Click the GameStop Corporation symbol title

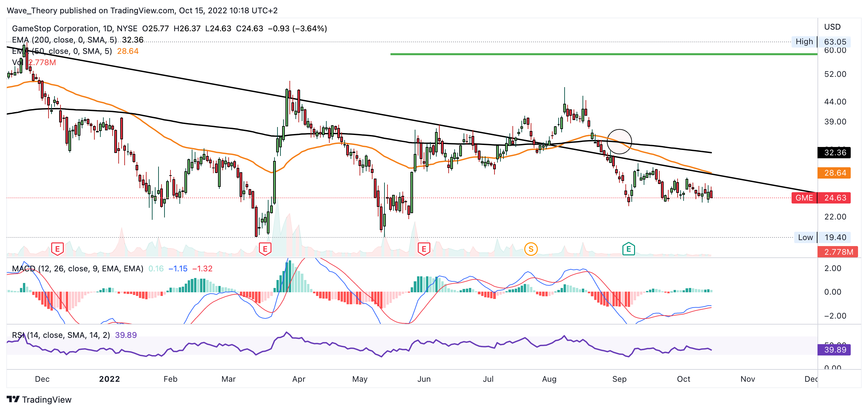(55, 28)
